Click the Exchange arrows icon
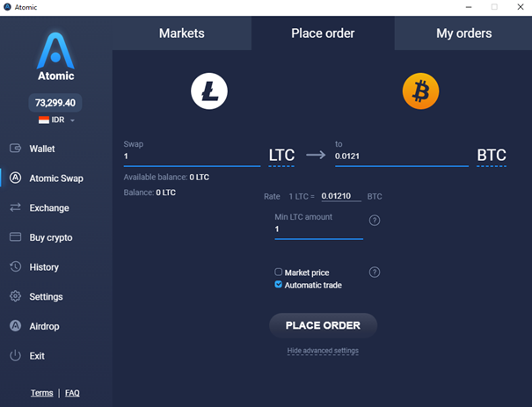Viewport: 532px width, 407px height. click(x=15, y=207)
